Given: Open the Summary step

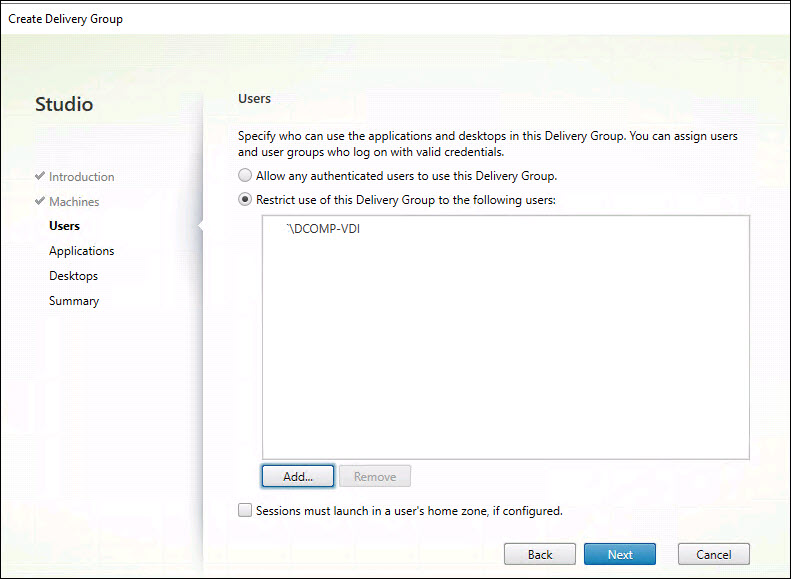Looking at the screenshot, I should [74, 301].
